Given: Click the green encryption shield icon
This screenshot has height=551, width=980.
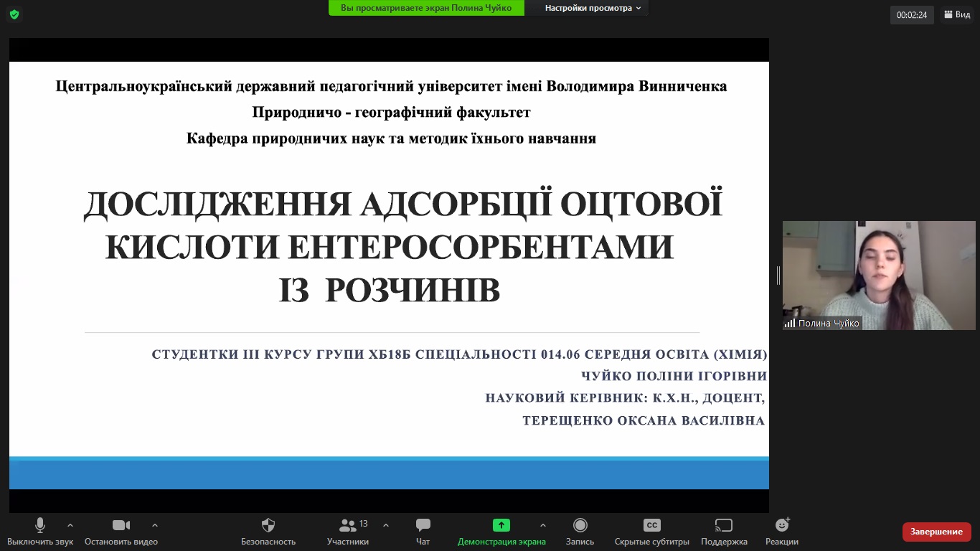Looking at the screenshot, I should [x=14, y=14].
